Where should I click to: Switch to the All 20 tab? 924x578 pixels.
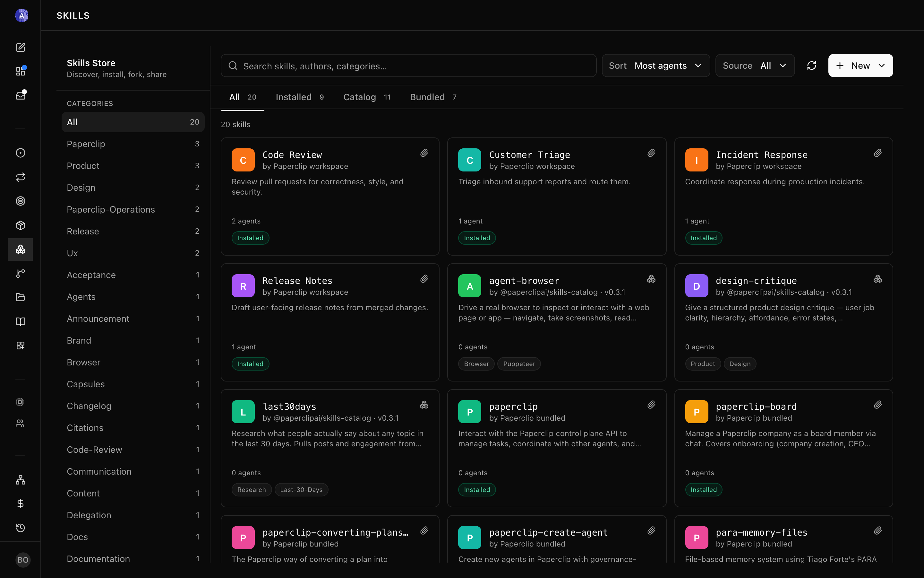[x=243, y=97]
